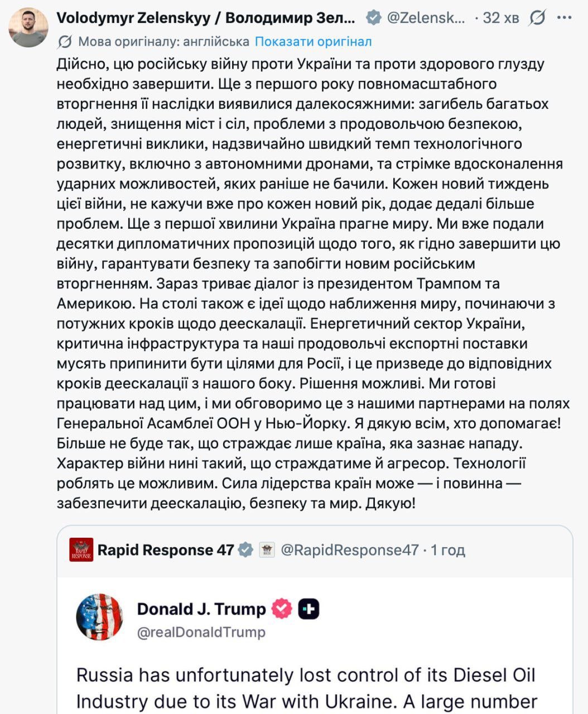Open the @RapidResponse47 handle
Image resolution: width=588 pixels, height=714 pixels.
click(x=349, y=550)
